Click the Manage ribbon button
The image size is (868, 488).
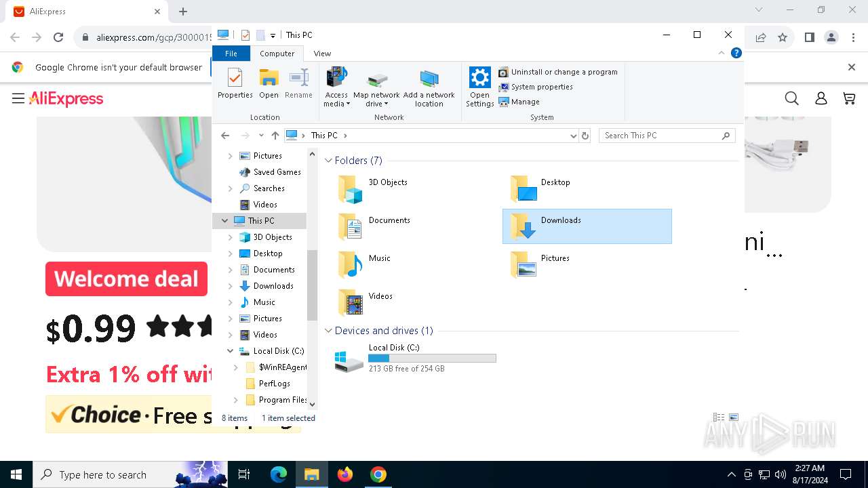pyautogui.click(x=519, y=102)
